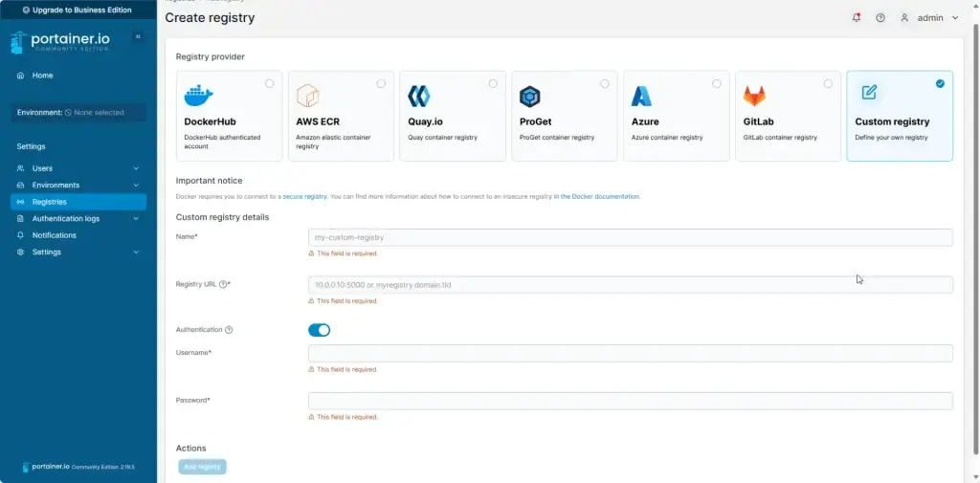Select the DockerHub radio button
Viewport: 980px width, 483px height.
(269, 84)
